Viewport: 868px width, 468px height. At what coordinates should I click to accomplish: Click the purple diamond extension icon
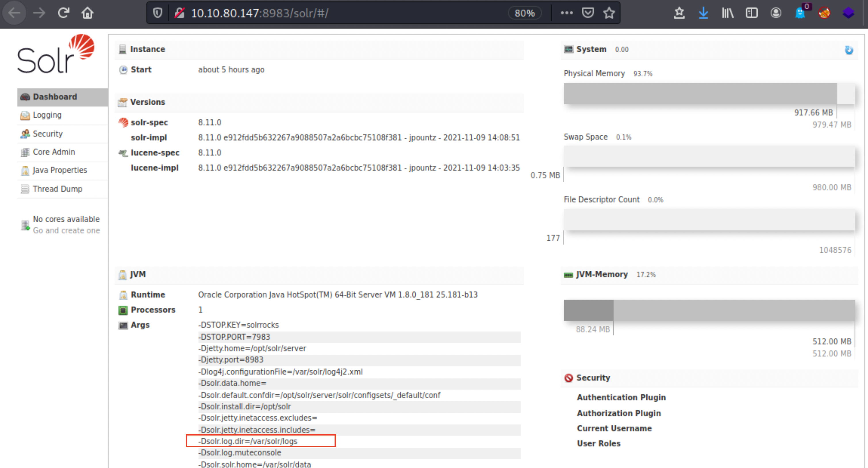tap(848, 13)
